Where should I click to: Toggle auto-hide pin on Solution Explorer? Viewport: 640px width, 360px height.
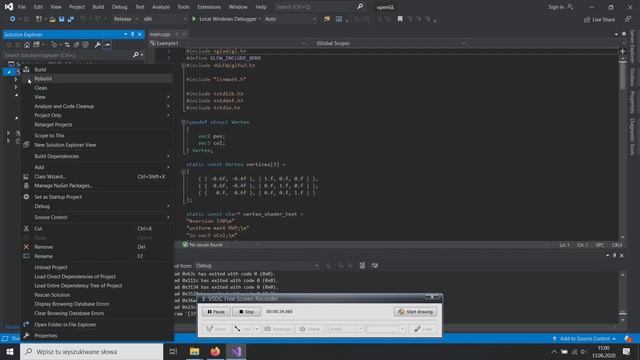(x=133, y=34)
